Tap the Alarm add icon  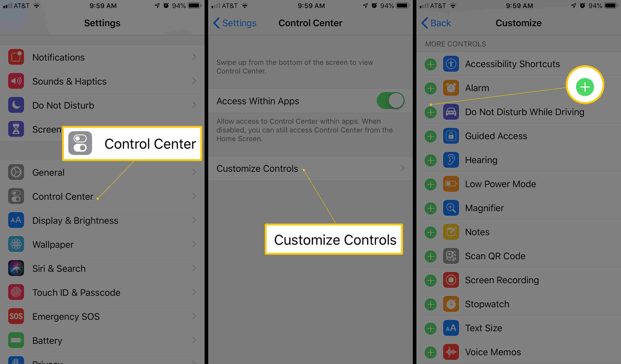pos(430,87)
